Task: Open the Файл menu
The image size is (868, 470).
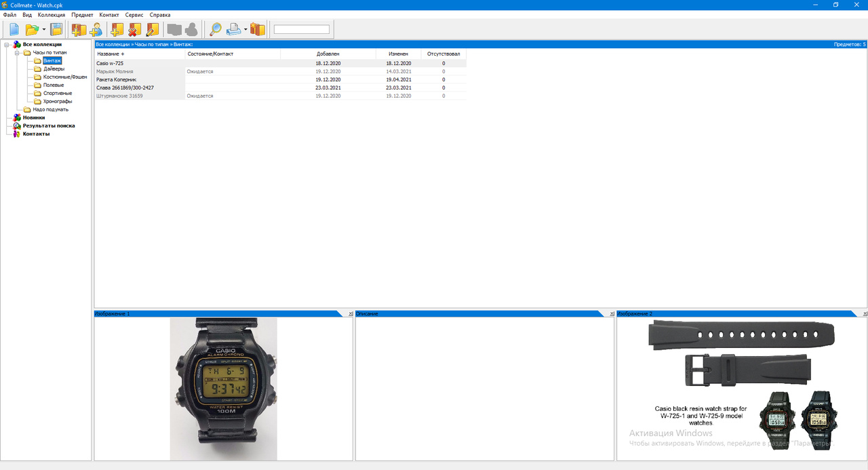Action: (x=9, y=14)
